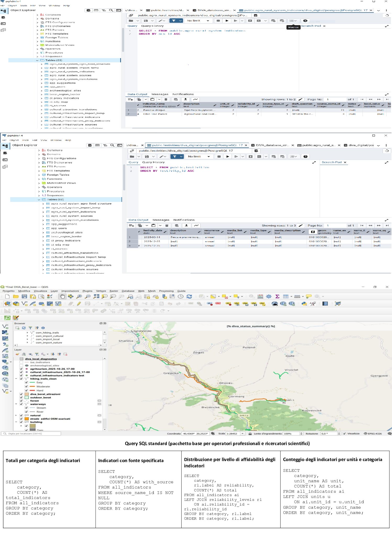Enable the archaeological_sites layer checkbox in QGIS
The image size is (392, 554).
tap(21, 365)
